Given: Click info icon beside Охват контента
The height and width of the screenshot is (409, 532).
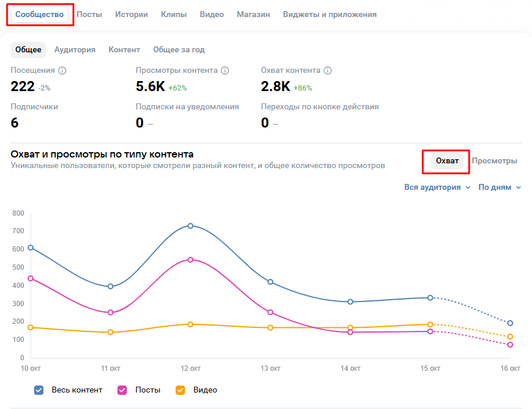Looking at the screenshot, I should tap(328, 71).
